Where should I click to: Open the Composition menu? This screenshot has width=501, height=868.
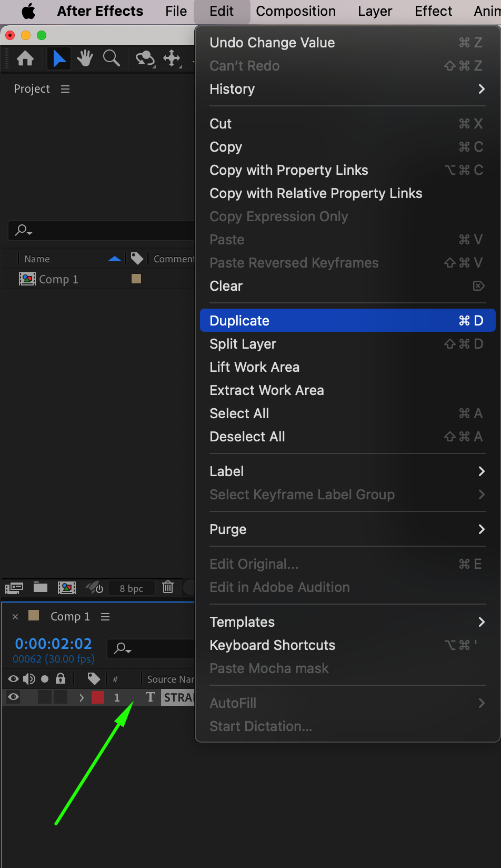point(296,11)
